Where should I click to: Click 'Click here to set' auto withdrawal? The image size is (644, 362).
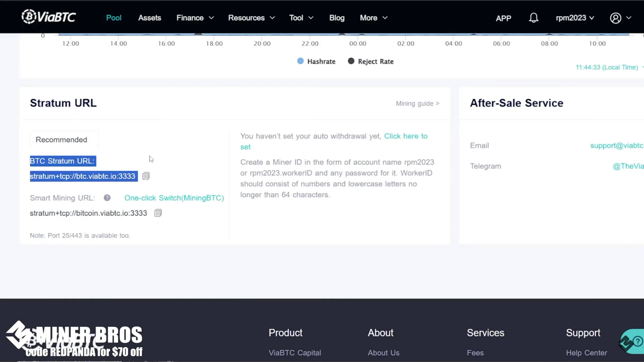406,136
